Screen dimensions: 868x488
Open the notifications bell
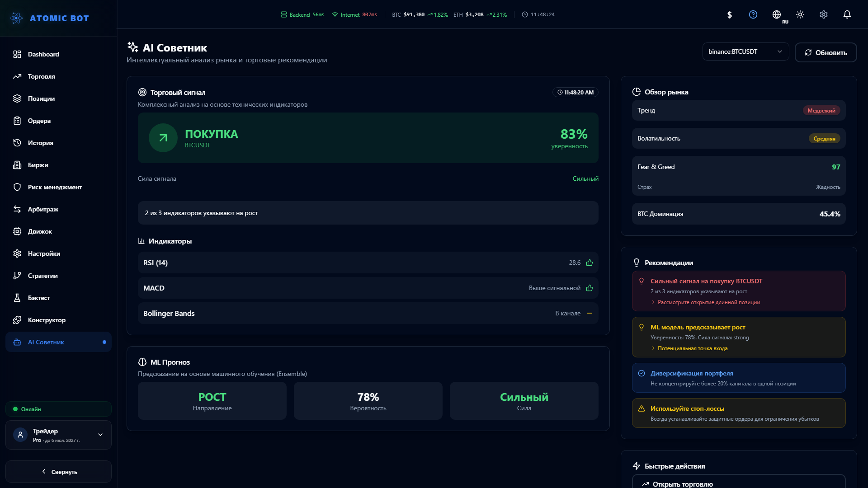pyautogui.click(x=847, y=14)
